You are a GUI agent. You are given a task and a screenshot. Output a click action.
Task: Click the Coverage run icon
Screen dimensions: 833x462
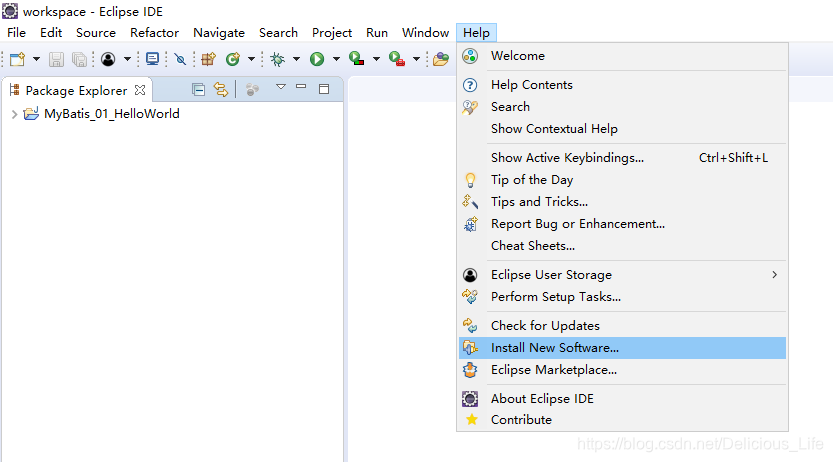pos(356,59)
